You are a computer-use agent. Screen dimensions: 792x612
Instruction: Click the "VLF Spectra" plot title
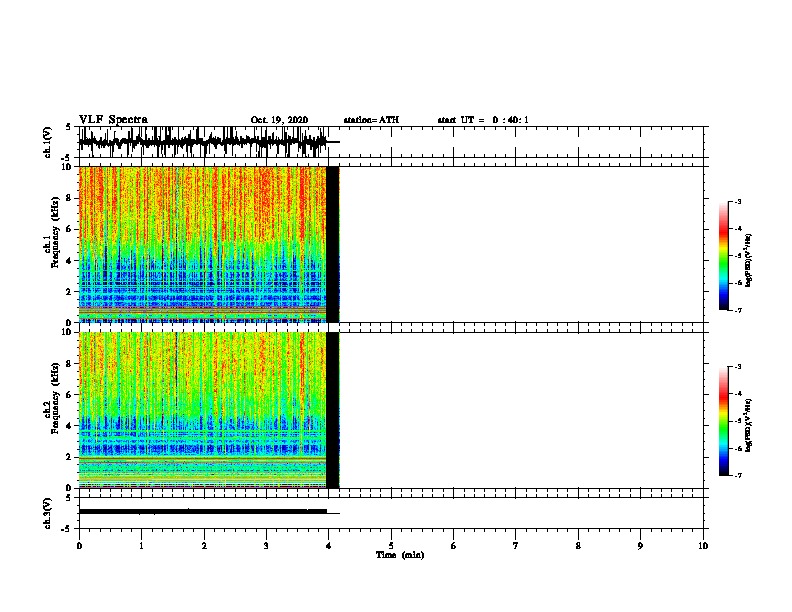113,119
